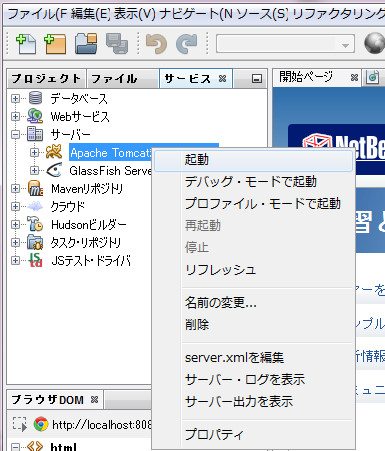Open the toolbar configuration combo box

click(x=285, y=44)
